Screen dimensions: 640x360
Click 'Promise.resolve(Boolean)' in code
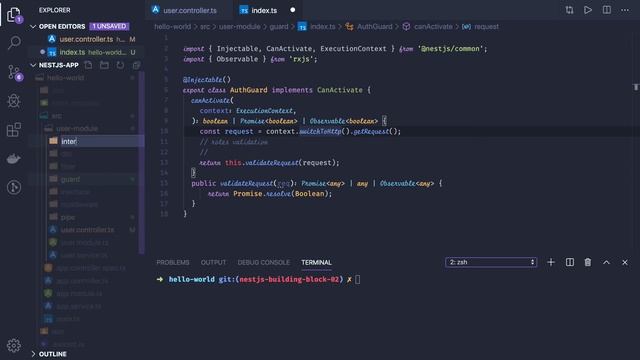(x=282, y=193)
